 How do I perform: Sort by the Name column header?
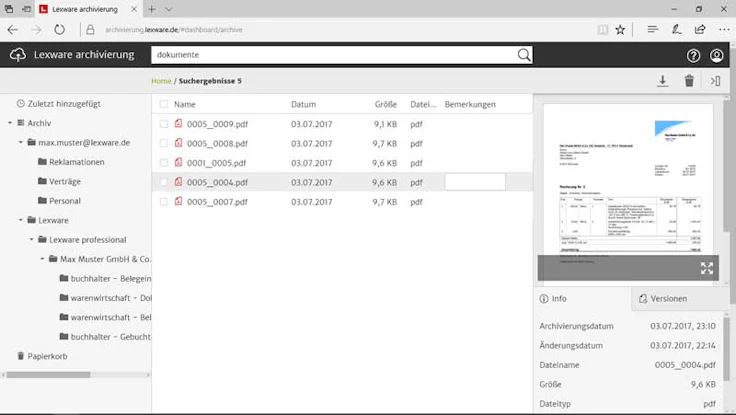click(184, 104)
